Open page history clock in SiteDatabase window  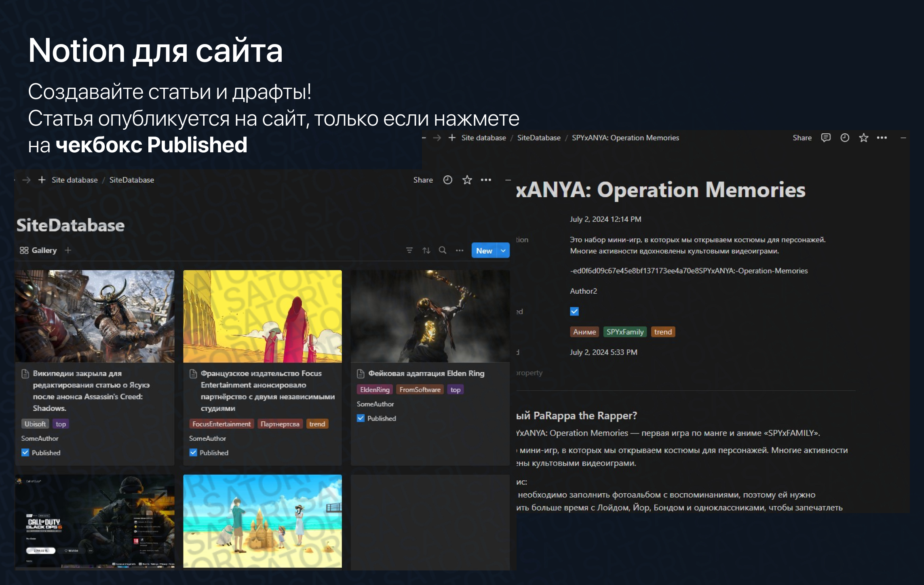(447, 180)
